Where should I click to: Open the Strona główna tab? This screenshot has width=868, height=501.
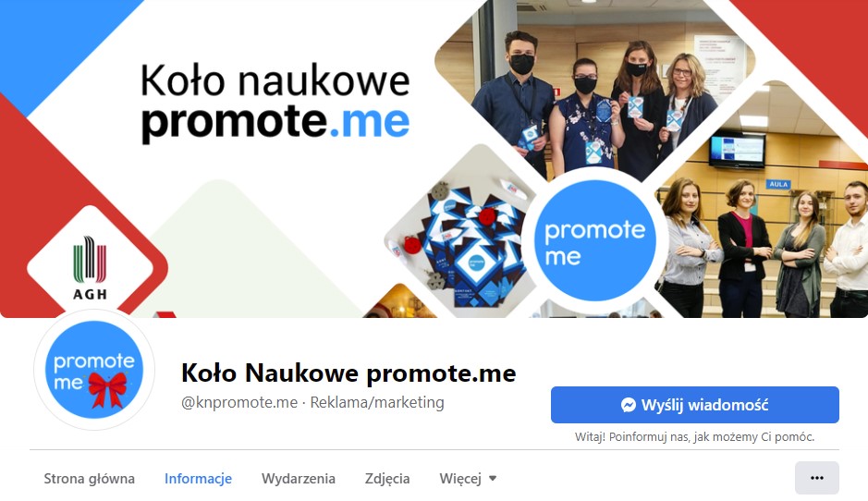click(x=89, y=478)
